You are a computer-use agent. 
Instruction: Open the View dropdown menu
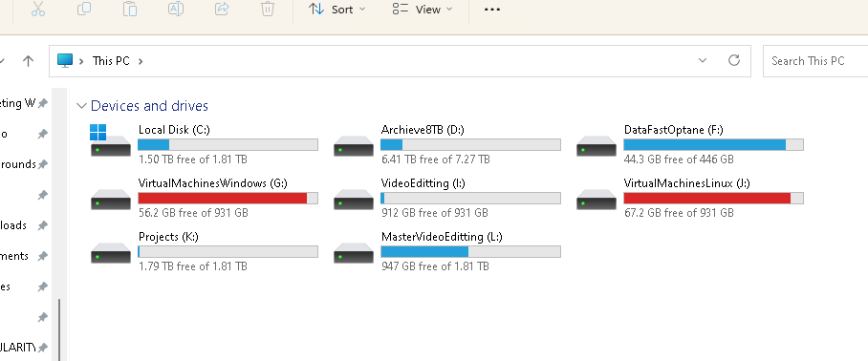(x=423, y=10)
